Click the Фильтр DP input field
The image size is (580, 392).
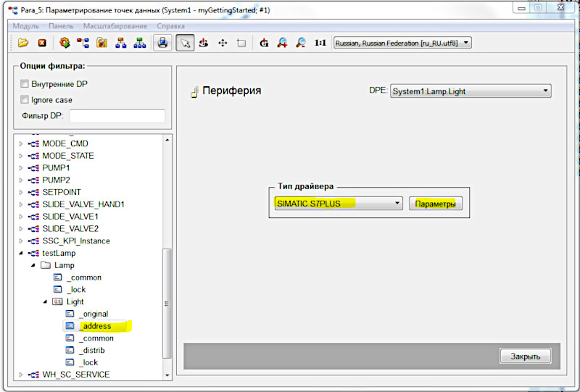[117, 116]
